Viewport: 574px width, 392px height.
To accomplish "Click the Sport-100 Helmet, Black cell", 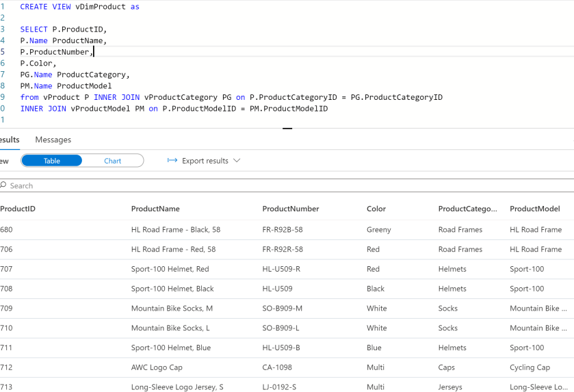I will click(172, 289).
